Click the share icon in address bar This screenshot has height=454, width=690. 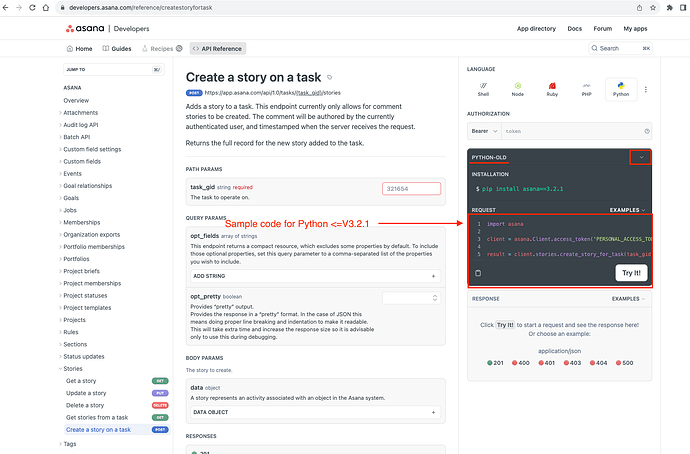[639, 7]
